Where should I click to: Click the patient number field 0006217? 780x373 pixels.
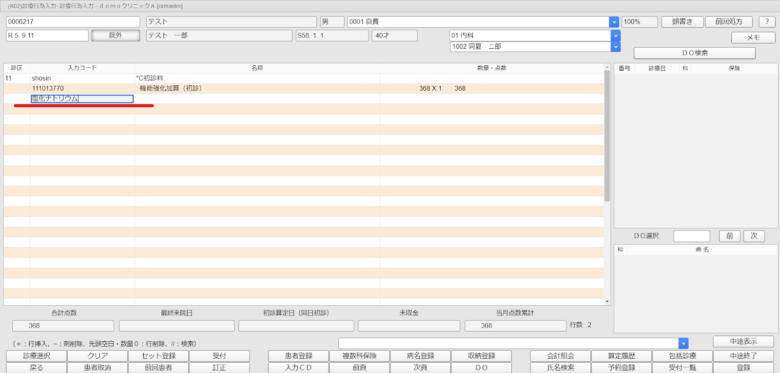tap(73, 22)
